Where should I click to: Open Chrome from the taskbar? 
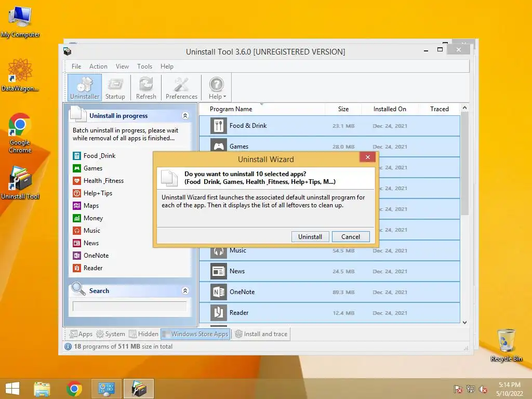point(74,389)
